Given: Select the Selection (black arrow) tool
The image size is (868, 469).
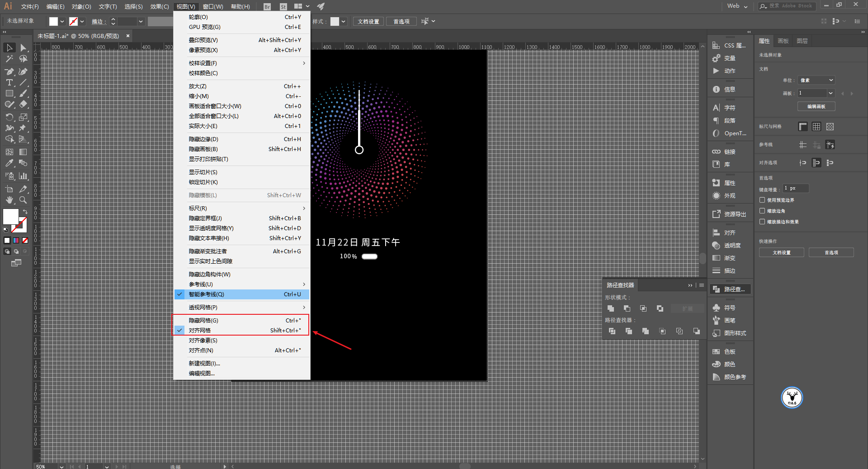Looking at the screenshot, I should (x=9, y=47).
